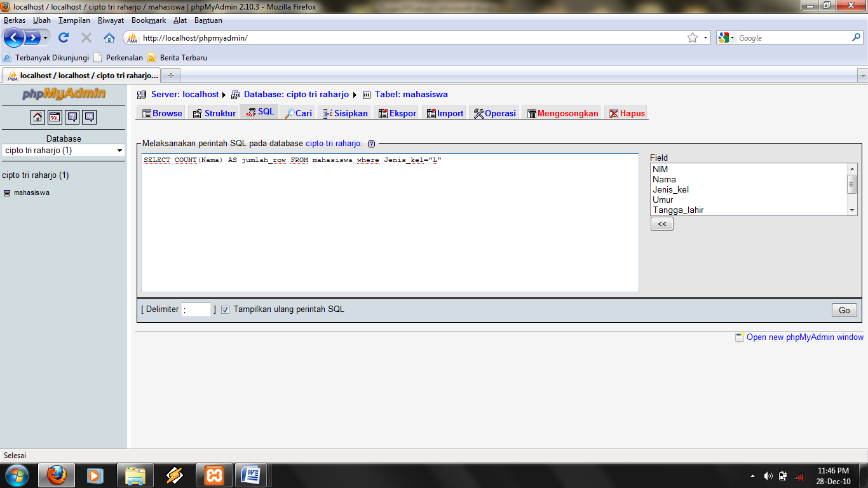
Task: Open the Winamp lightning icon in taskbar
Action: (x=175, y=475)
